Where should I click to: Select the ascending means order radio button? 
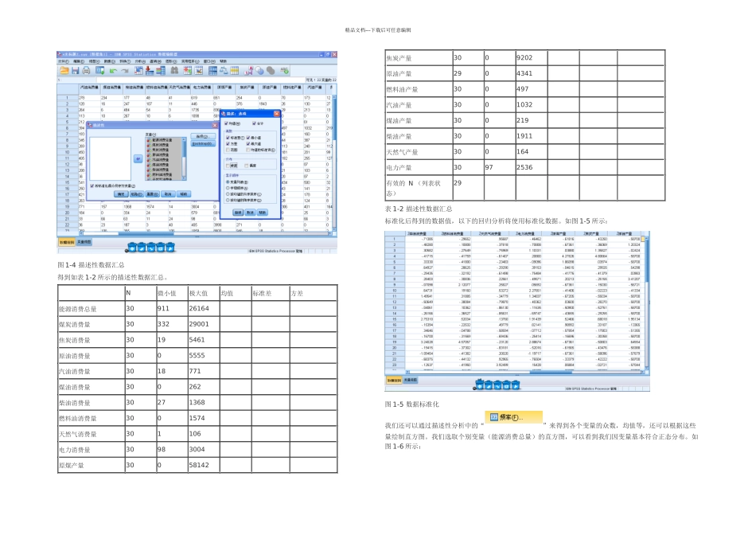[228, 194]
